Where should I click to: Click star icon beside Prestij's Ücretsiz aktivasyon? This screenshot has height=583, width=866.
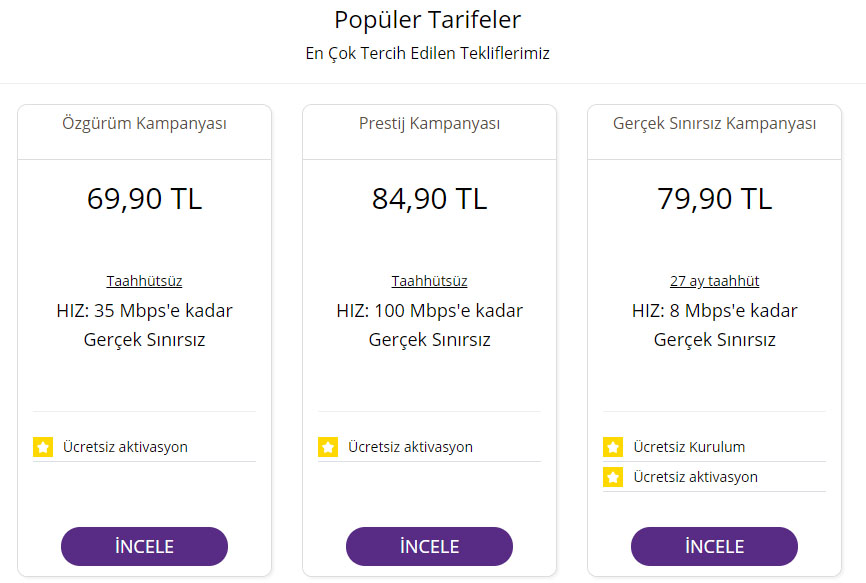point(327,447)
